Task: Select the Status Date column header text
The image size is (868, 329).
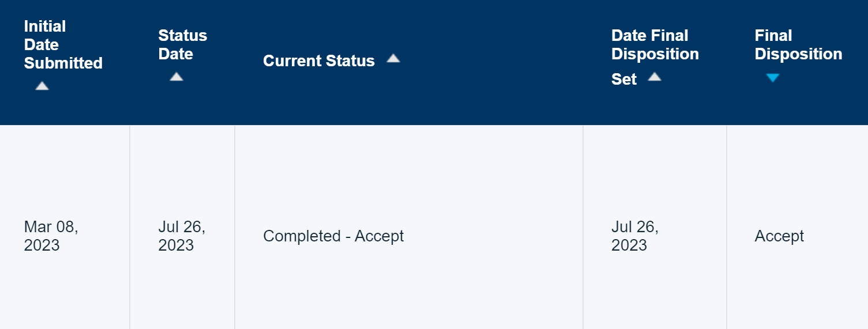Action: tap(183, 45)
